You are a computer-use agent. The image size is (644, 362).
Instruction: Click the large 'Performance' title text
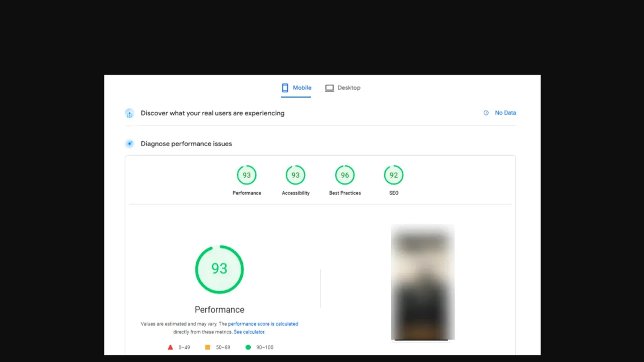[219, 310]
